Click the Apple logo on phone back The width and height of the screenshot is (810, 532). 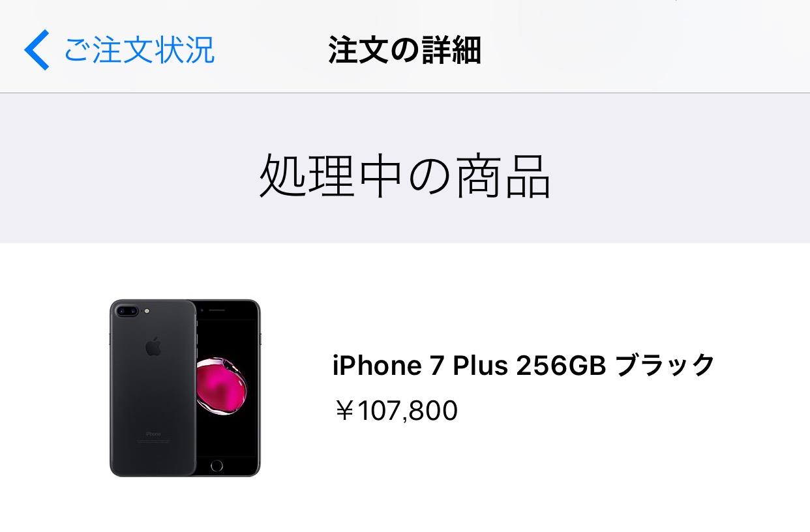153,346
